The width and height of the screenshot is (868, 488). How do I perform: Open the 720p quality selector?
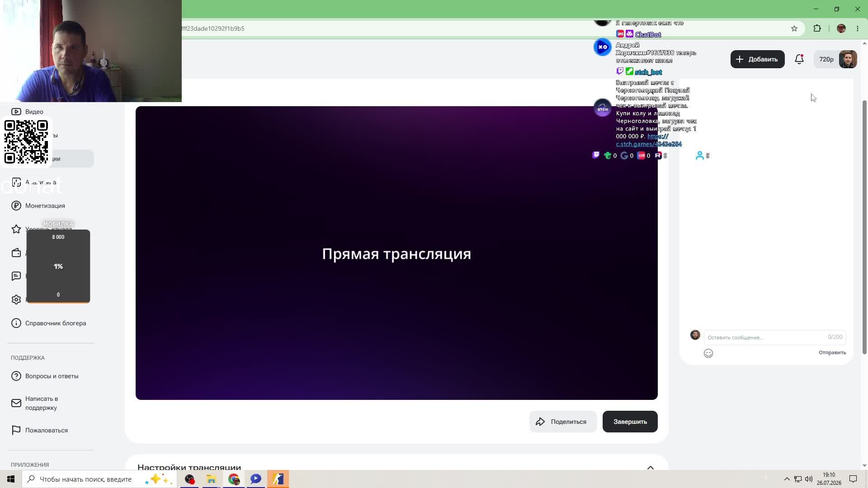[x=826, y=59]
